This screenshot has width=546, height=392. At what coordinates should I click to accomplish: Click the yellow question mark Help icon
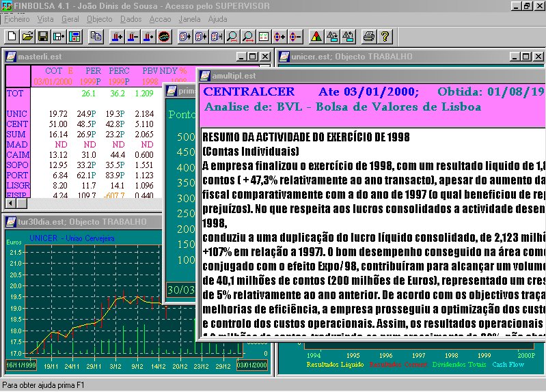(x=385, y=36)
